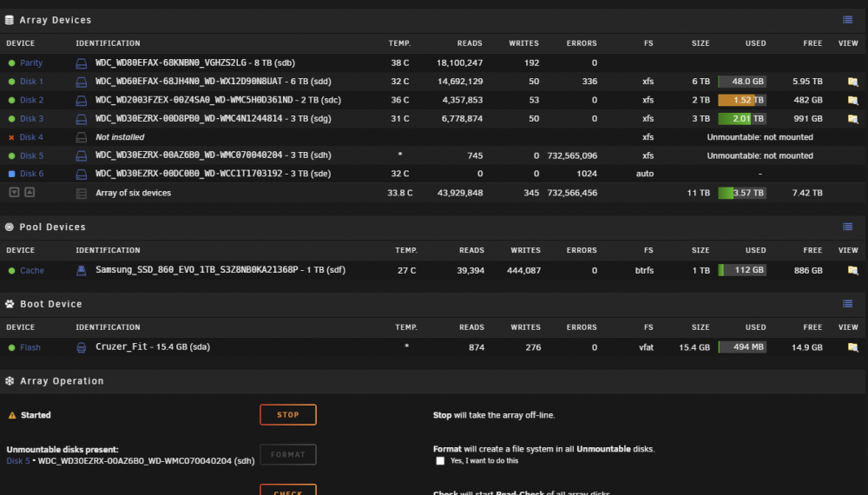Click the green status ball for Disk 2
The height and width of the screenshot is (495, 868).
[11, 100]
